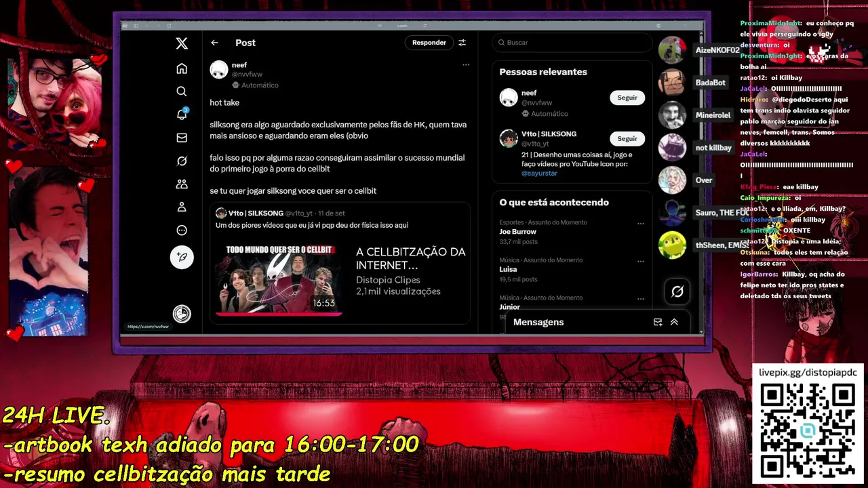Click neef's avatar in Pessoas relevantes

coord(509,98)
